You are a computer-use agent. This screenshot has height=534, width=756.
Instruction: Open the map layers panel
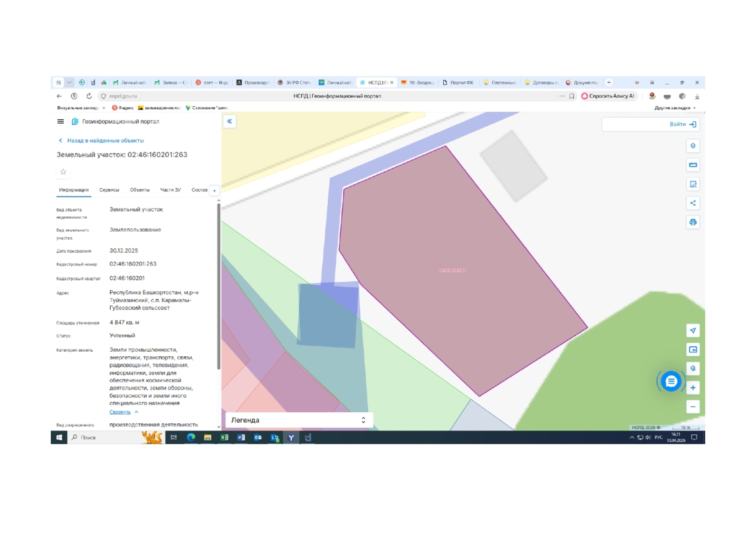[x=693, y=146]
